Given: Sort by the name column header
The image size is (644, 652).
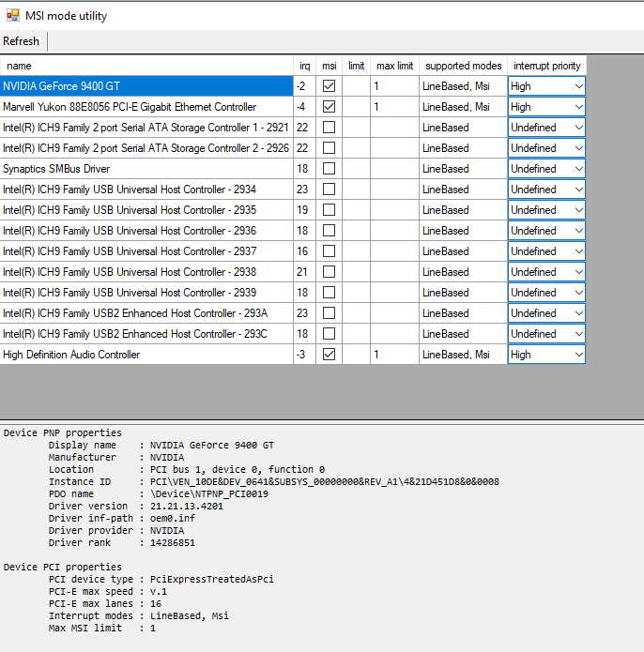Looking at the screenshot, I should pyautogui.click(x=146, y=66).
